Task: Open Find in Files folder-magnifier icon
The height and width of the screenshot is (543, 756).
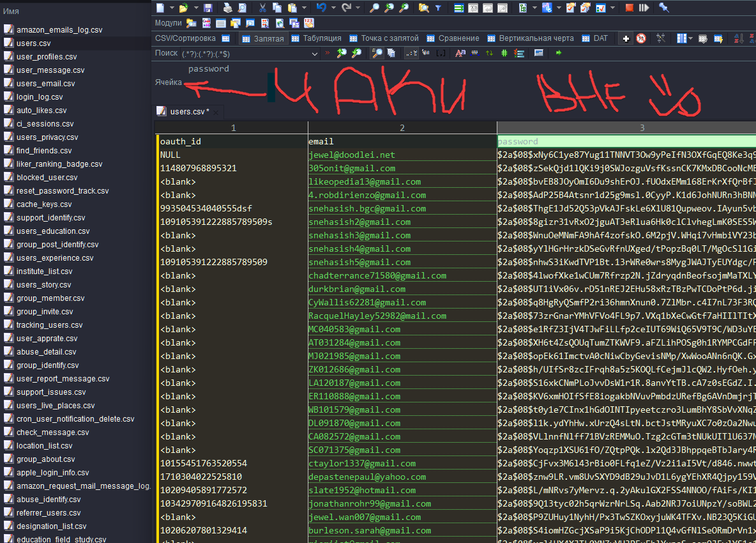Action: pos(423,8)
